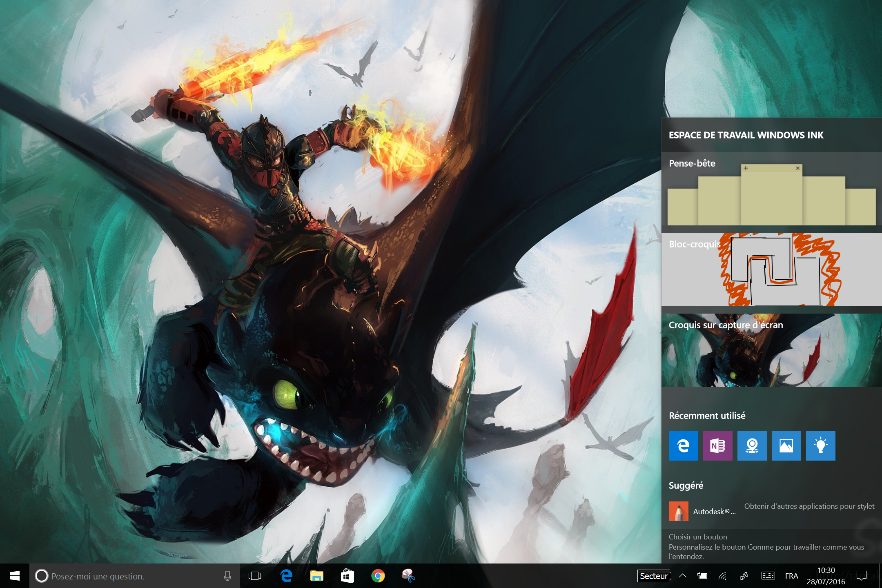Open Task View from the taskbar
Viewport: 882px width, 588px height.
(x=255, y=576)
